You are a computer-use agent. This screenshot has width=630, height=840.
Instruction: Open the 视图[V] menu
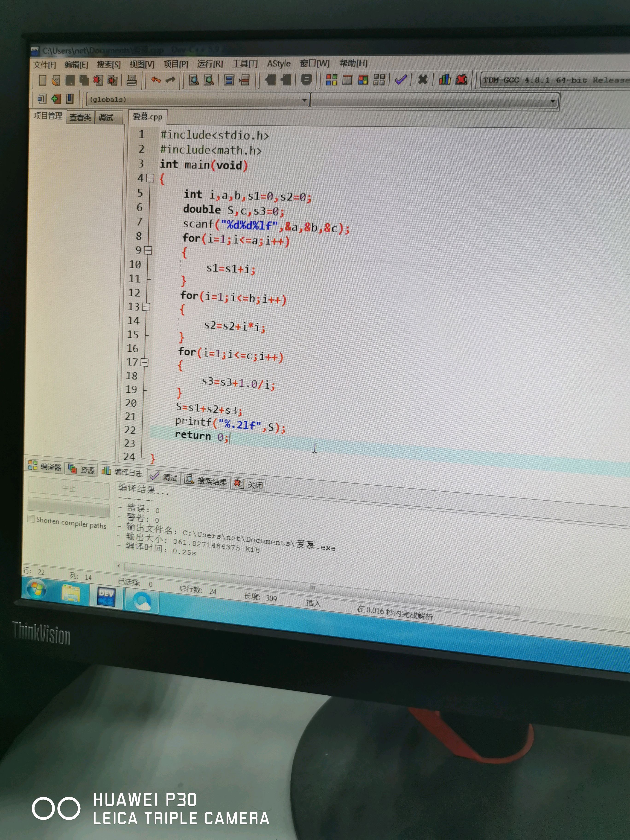pyautogui.click(x=142, y=64)
